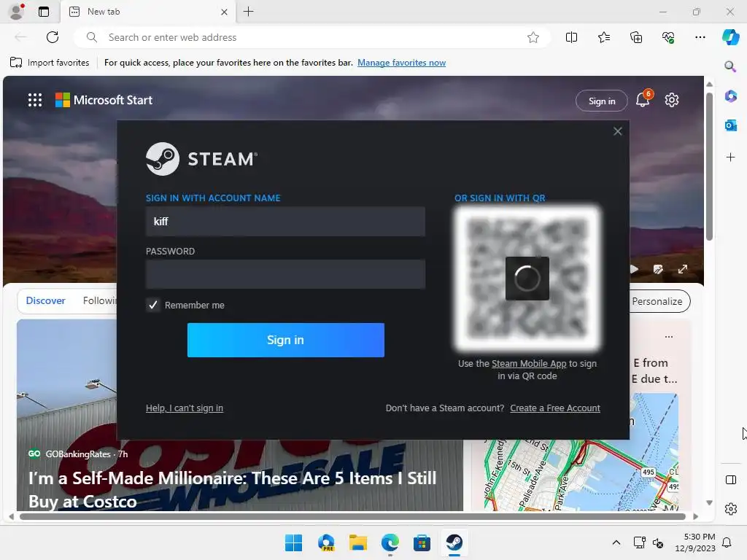Click the Edge profile avatar icon
Screen dimensions: 747x560
tap(17, 12)
